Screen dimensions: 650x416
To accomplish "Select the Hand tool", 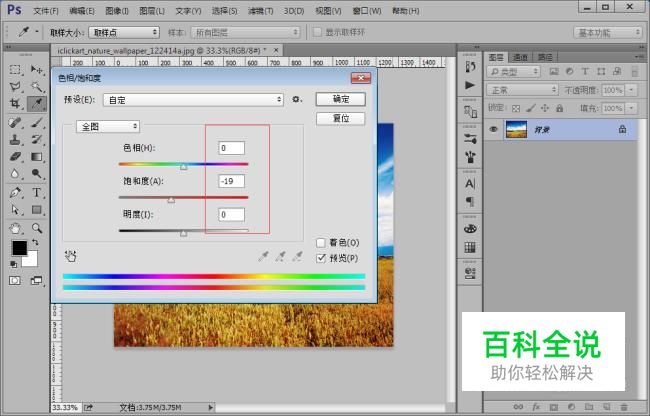I will point(15,228).
